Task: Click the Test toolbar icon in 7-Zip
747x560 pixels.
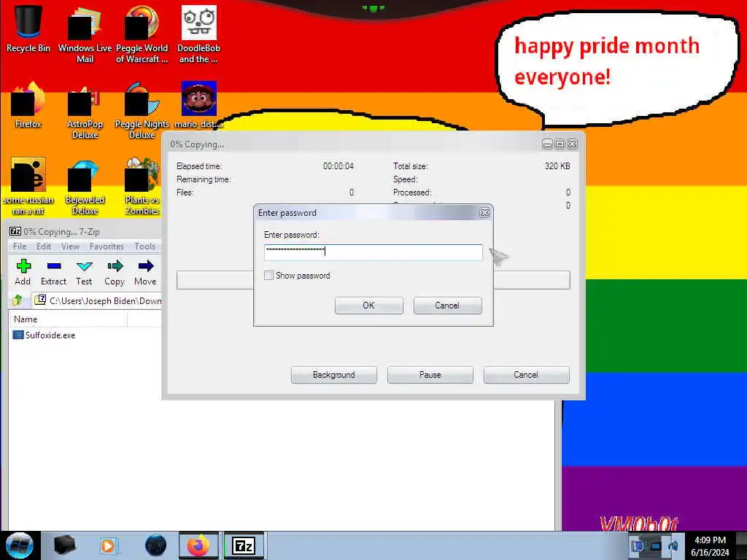Action: 84,272
